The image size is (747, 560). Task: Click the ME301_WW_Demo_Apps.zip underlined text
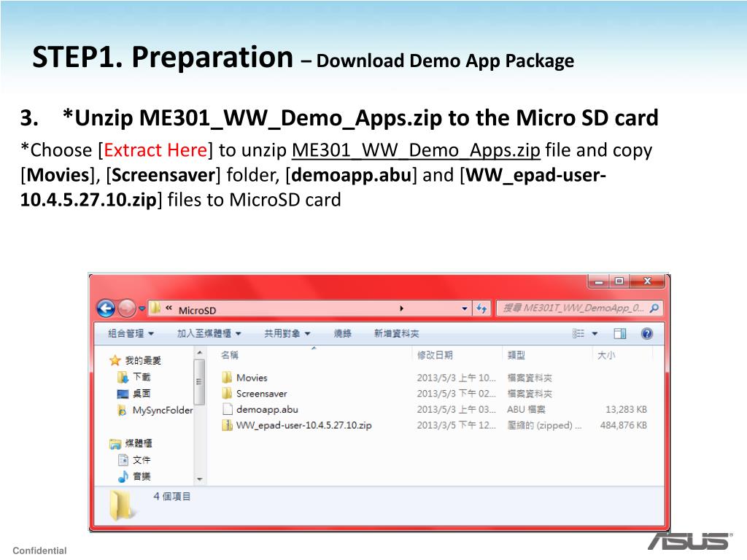[416, 150]
